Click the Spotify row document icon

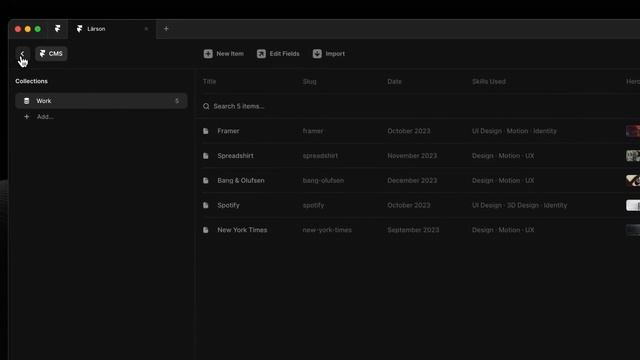(206, 205)
